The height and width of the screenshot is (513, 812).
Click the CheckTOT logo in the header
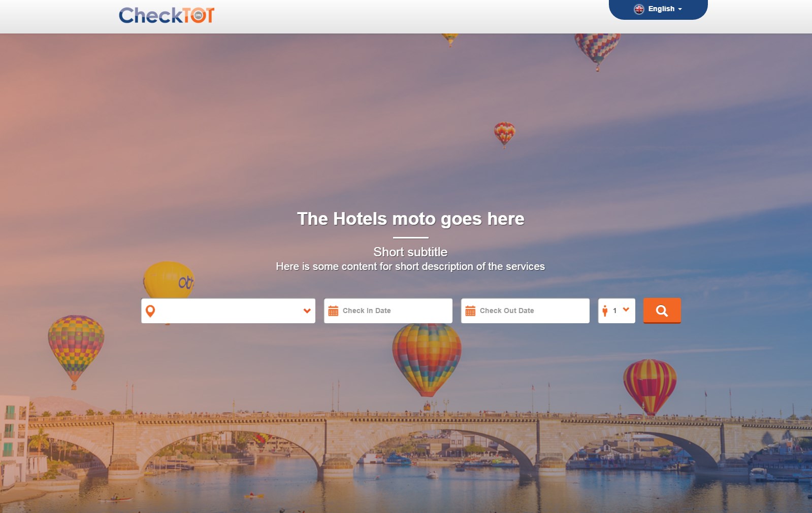click(167, 15)
